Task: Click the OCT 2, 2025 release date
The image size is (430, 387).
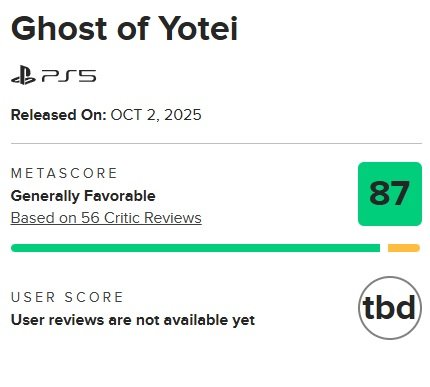Action: point(156,115)
